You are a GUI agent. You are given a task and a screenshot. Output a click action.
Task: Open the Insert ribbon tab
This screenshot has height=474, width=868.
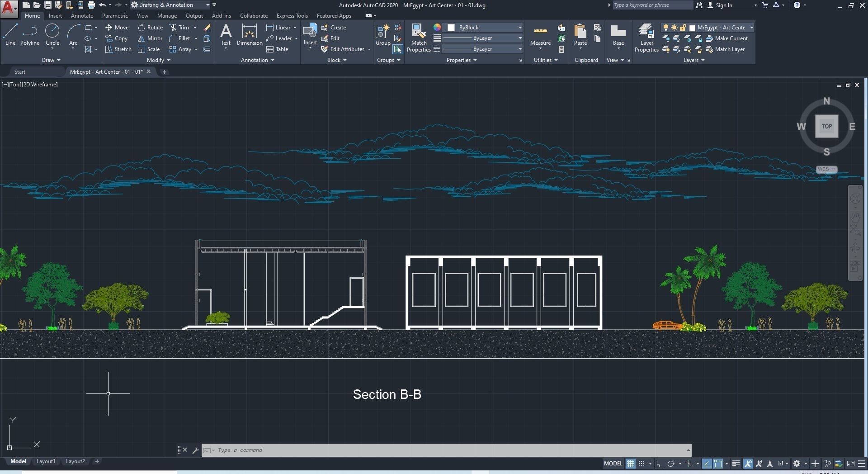55,16
